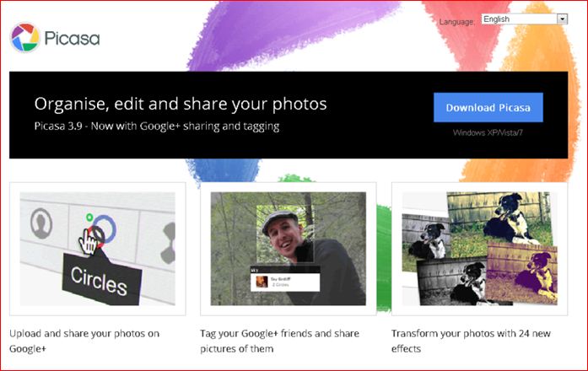Open the dog photo effects thumbnail
Screen dimensions: 588x371
pos(479,249)
